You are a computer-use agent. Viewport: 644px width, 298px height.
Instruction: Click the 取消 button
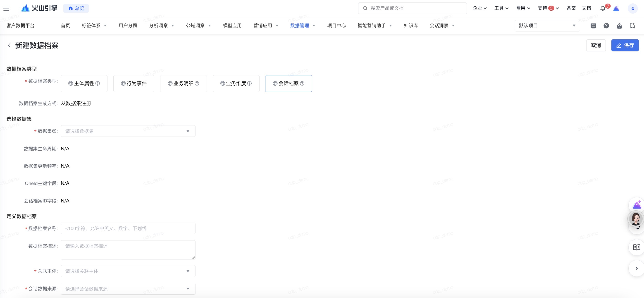[x=596, y=46]
